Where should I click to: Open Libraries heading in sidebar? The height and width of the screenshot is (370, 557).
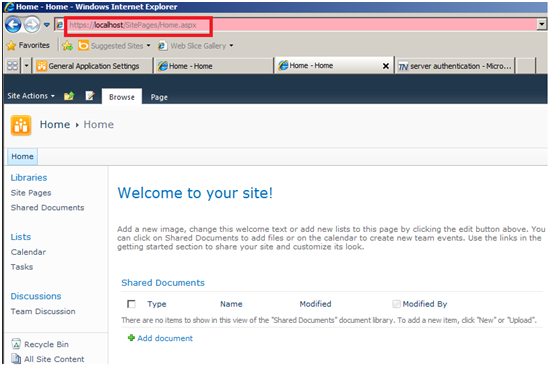coord(29,178)
